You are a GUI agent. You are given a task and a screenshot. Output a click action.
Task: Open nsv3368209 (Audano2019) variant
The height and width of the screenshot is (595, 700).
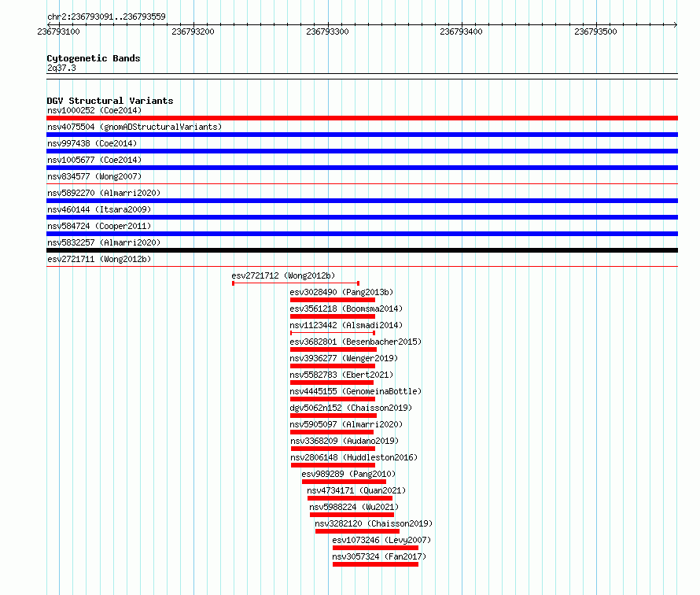tap(344, 441)
